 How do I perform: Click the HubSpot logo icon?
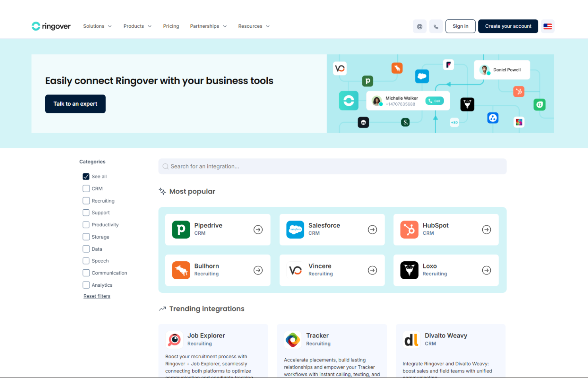(x=409, y=230)
